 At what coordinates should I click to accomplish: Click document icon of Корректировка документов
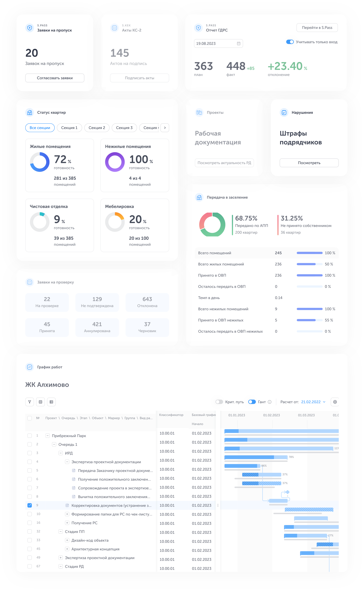pyautogui.click(x=67, y=505)
